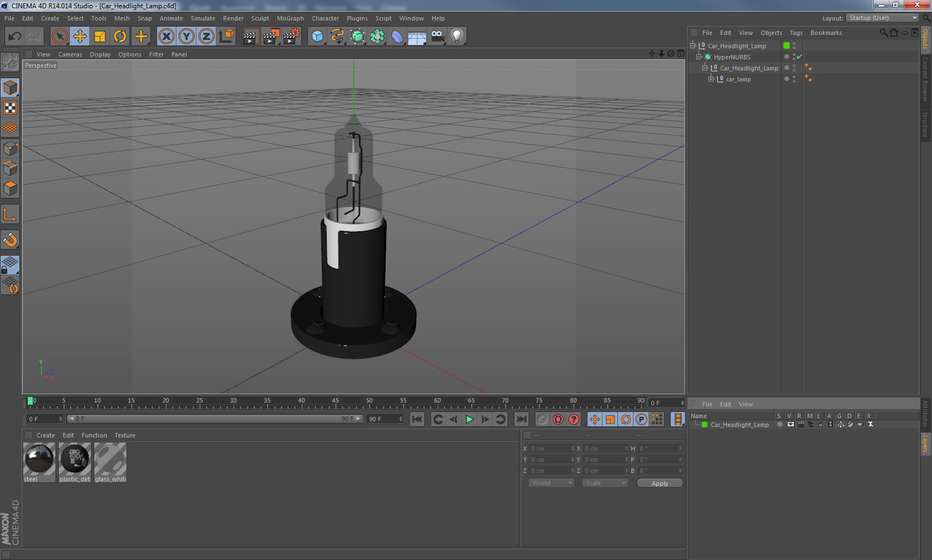The height and width of the screenshot is (560, 932).
Task: Select the Live Selection tool
Action: click(x=59, y=37)
